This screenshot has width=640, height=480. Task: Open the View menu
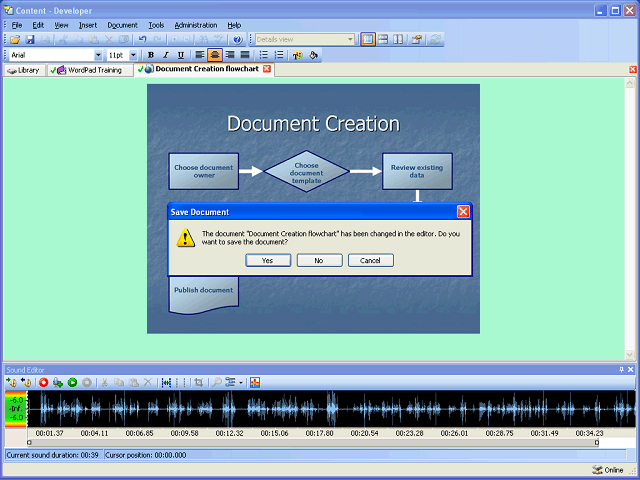pyautogui.click(x=61, y=25)
